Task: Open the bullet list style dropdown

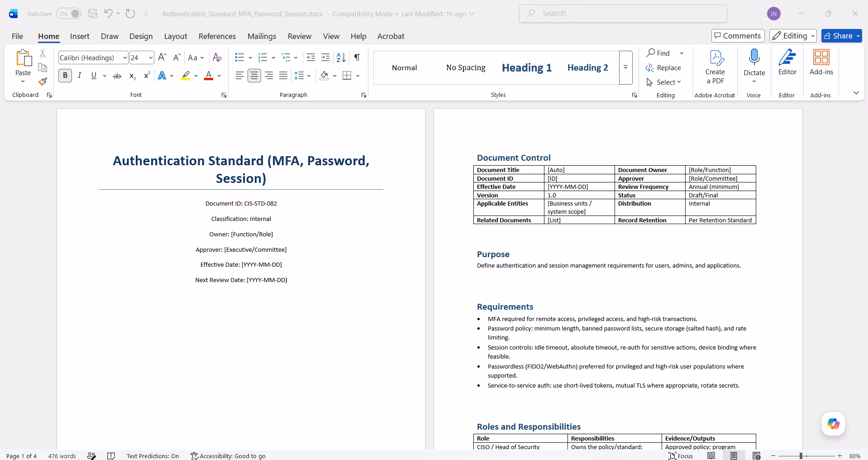Action: [250, 57]
